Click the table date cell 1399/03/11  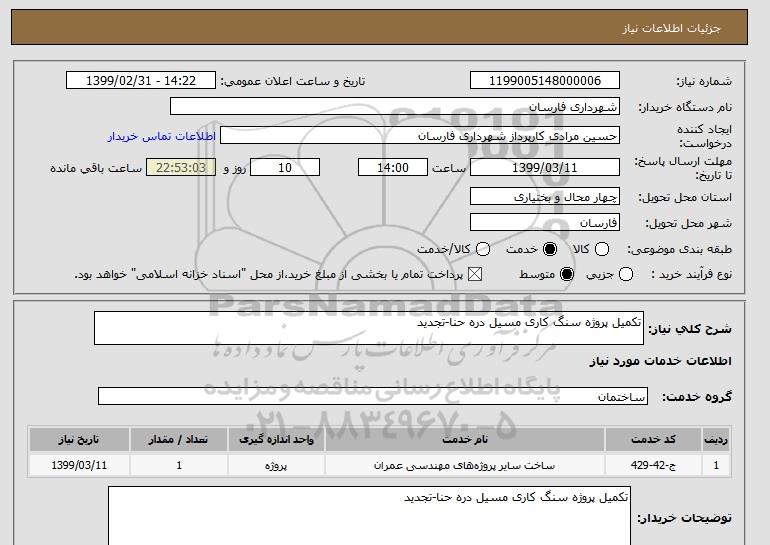(79, 465)
